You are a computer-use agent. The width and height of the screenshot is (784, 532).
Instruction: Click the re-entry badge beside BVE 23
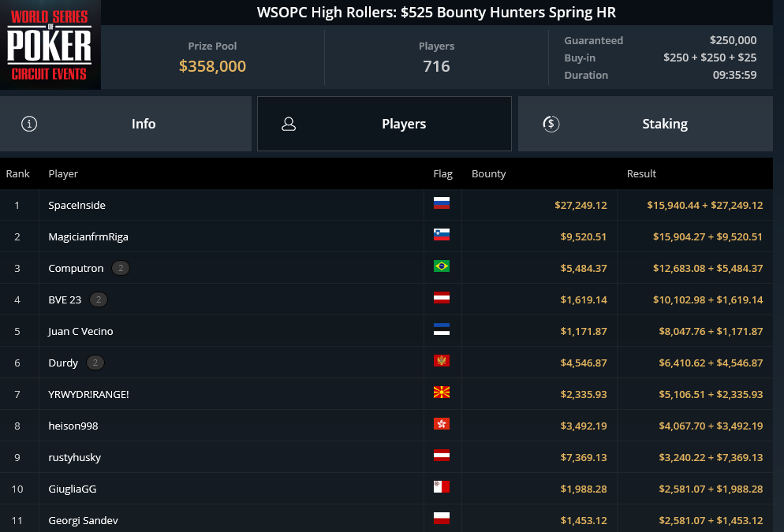[99, 299]
